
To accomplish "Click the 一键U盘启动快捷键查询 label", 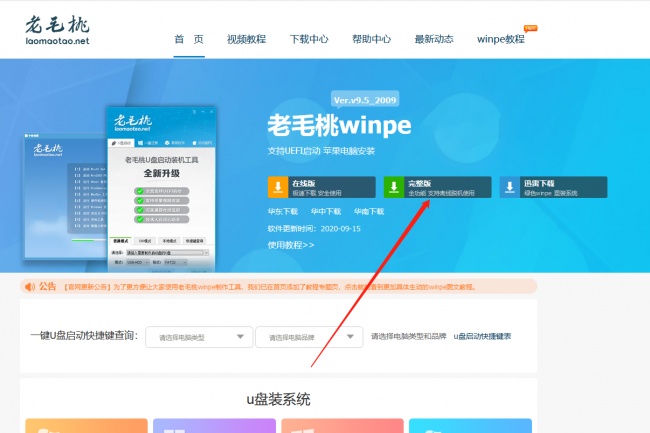I will click(84, 336).
